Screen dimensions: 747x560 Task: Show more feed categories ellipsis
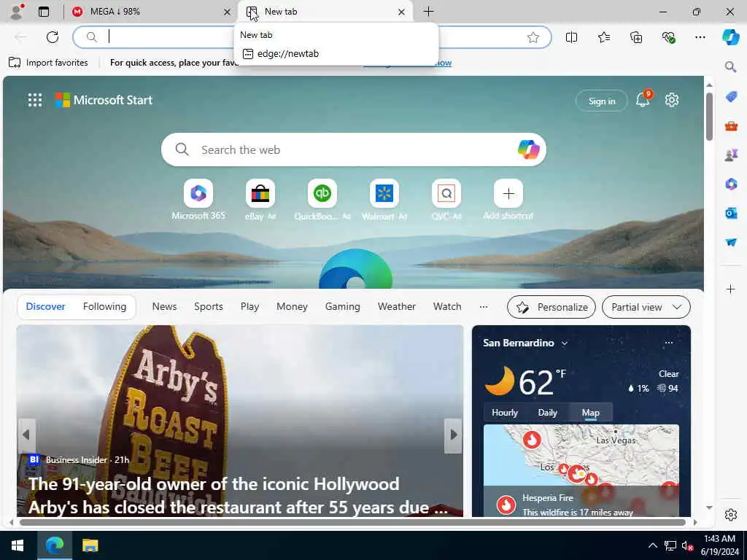point(484,307)
